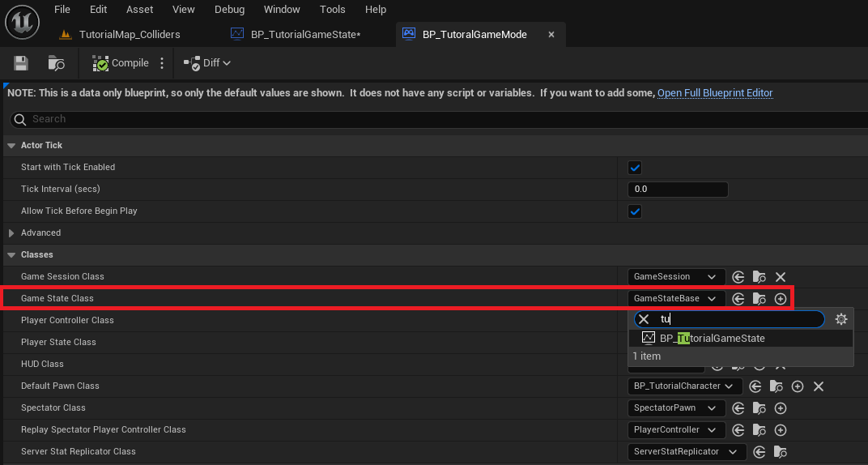Create new blueprint for Replay Spectator Controller Class

[781, 430]
